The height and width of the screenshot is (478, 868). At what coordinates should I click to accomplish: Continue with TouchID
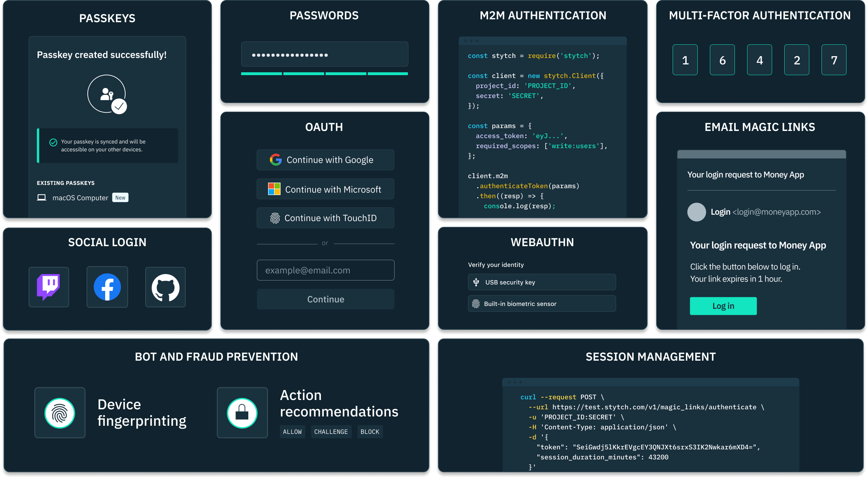click(325, 218)
